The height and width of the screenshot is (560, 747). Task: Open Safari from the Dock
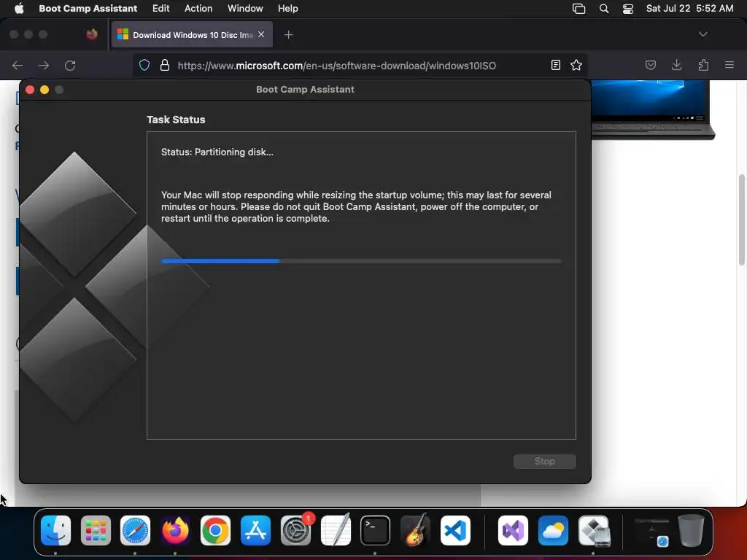135,531
